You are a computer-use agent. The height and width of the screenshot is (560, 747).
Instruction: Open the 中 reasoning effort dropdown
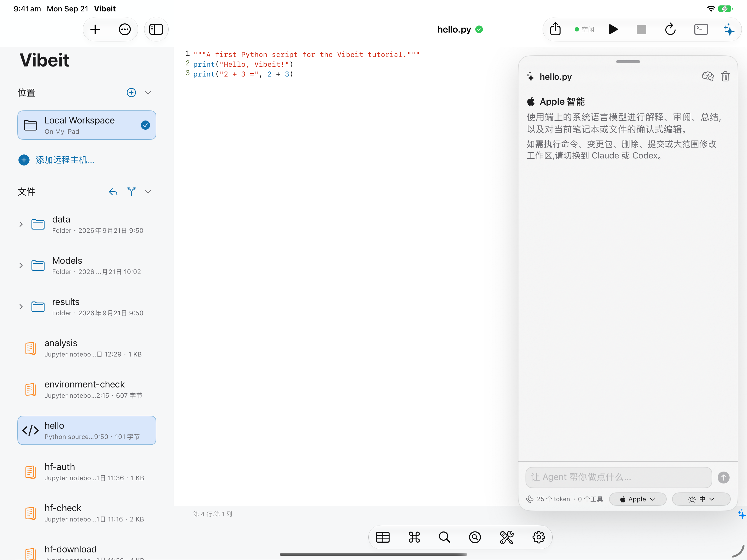(701, 499)
